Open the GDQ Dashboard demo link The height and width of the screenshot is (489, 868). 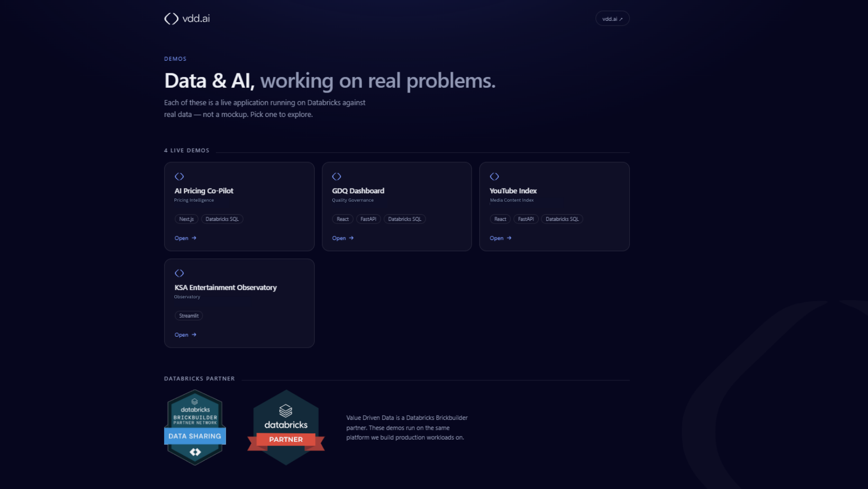point(343,238)
